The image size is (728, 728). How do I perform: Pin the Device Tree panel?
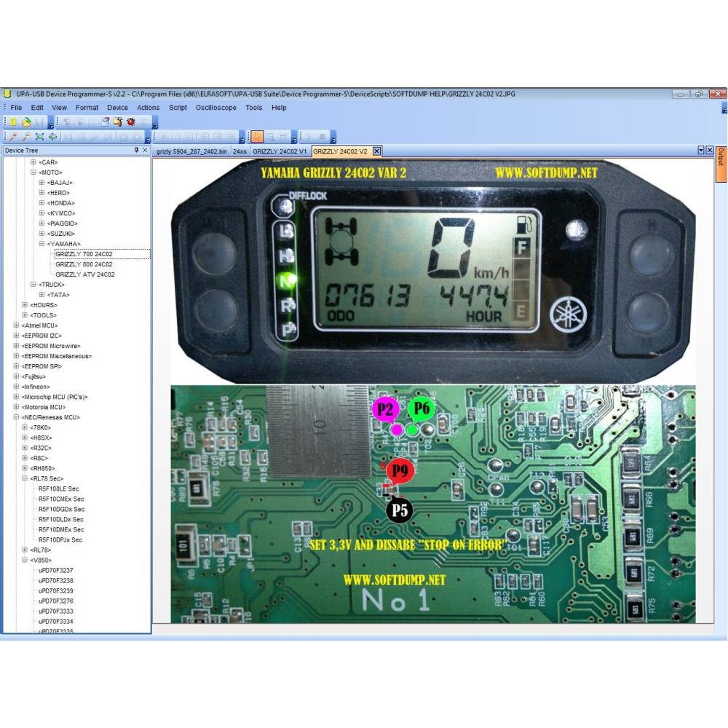point(136,150)
